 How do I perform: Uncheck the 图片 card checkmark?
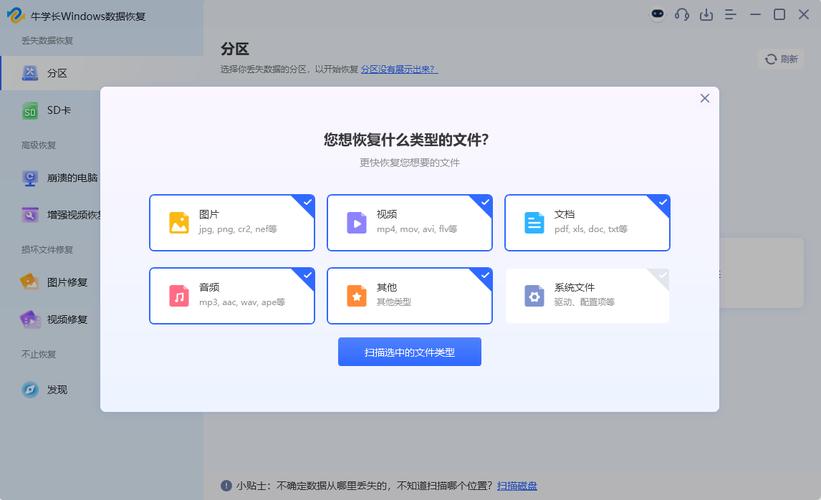(x=307, y=202)
